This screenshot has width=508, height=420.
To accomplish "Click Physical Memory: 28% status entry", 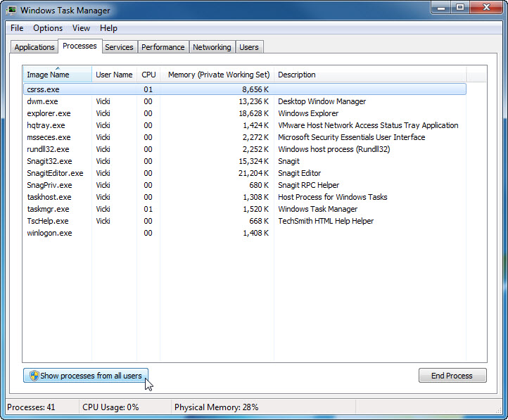I will pos(217,407).
